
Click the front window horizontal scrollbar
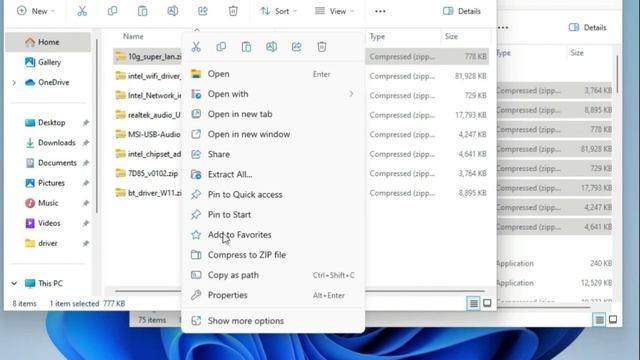[300, 291]
